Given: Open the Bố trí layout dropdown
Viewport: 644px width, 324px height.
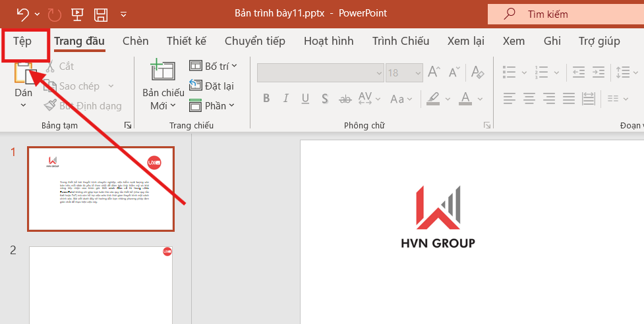Looking at the screenshot, I should [x=213, y=66].
